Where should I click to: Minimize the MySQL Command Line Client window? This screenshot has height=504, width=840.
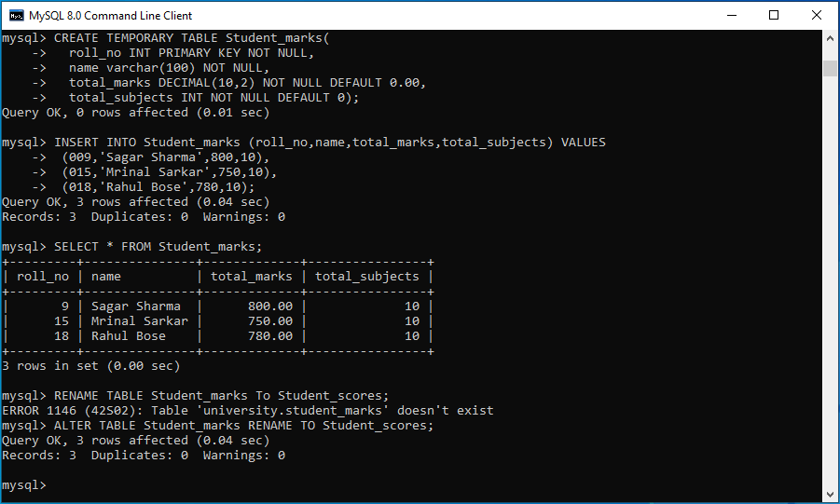(731, 15)
